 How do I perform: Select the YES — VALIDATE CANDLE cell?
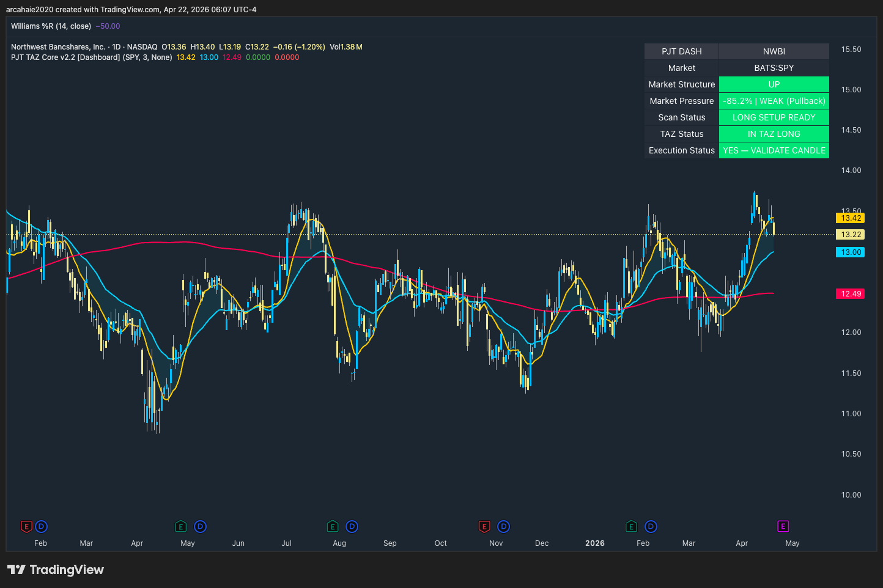pyautogui.click(x=774, y=150)
